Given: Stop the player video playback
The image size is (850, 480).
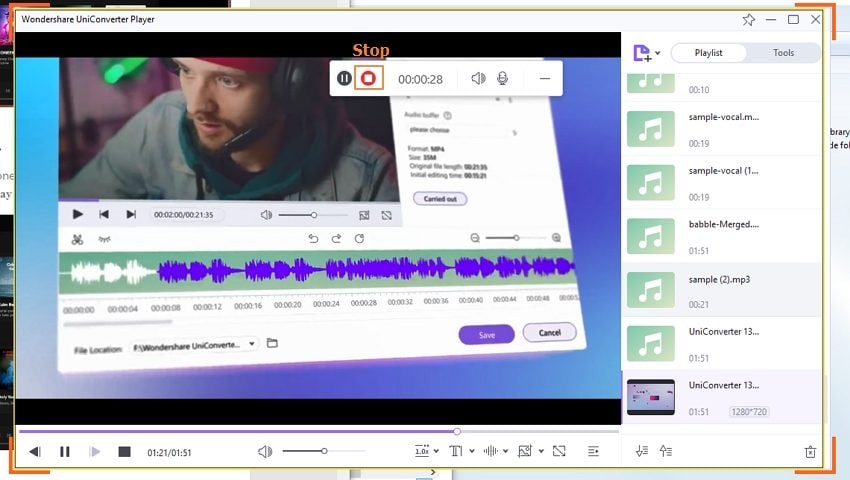Looking at the screenshot, I should coord(125,451).
